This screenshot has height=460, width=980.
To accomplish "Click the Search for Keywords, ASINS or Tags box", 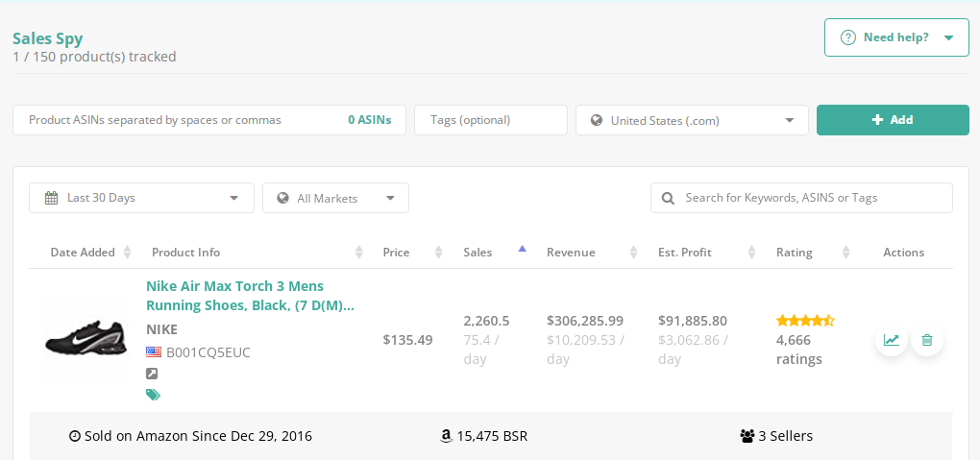I will click(801, 198).
